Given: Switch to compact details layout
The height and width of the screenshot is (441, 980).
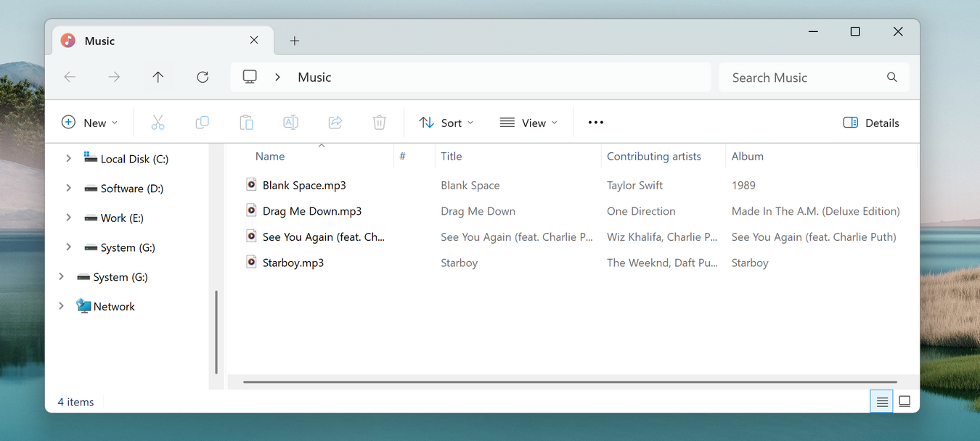Looking at the screenshot, I should tap(881, 400).
